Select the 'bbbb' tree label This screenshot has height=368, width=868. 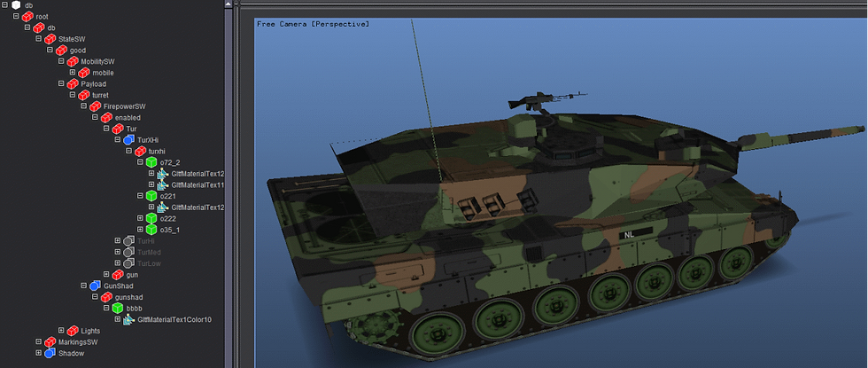coord(135,308)
